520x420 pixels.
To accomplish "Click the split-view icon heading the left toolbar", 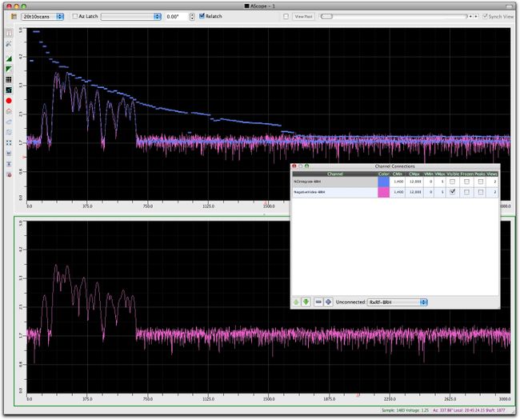I will tap(9, 33).
